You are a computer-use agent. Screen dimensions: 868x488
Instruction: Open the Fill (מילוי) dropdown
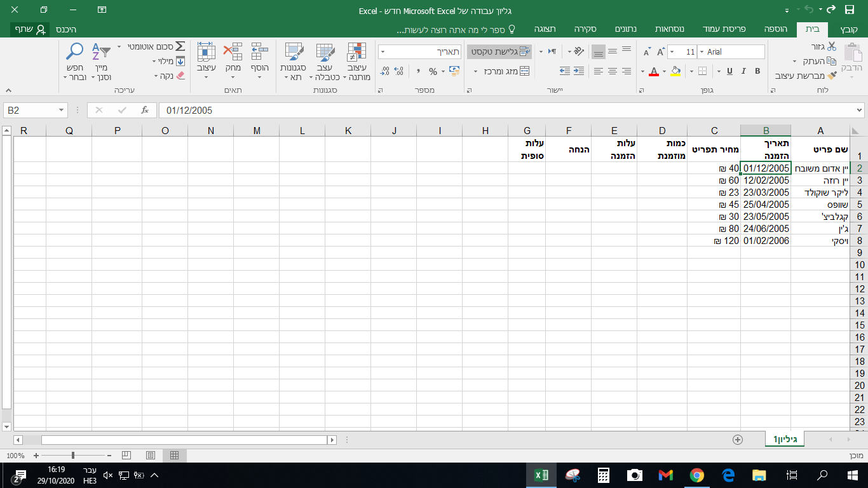168,61
